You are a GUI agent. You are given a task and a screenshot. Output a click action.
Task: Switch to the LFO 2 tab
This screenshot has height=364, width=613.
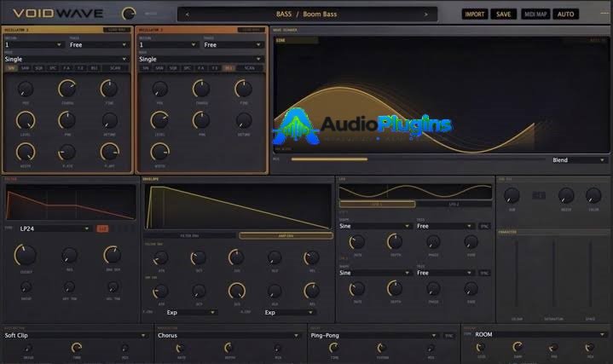coord(454,204)
